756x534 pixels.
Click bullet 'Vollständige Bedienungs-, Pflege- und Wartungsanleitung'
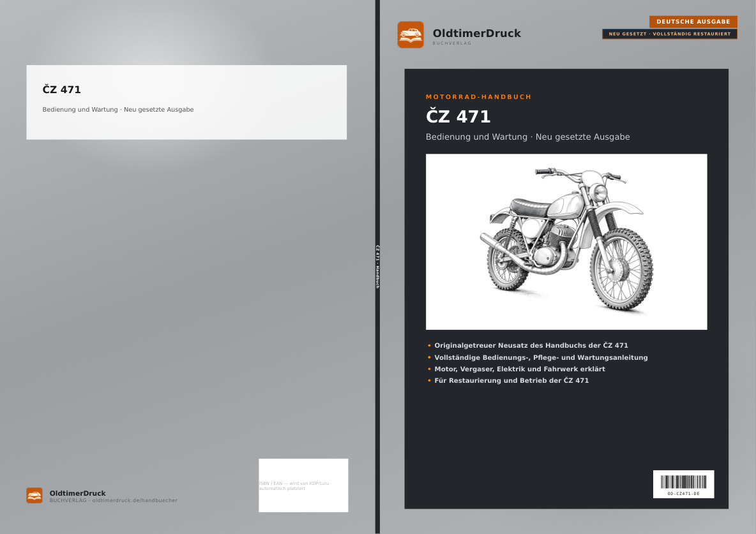[540, 358]
